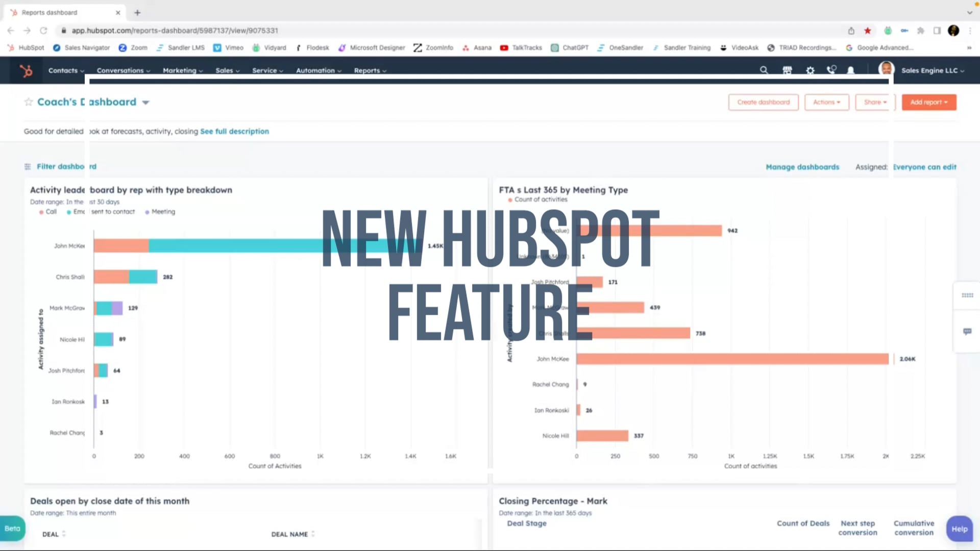Click the grid dots side panel icon

967,295
